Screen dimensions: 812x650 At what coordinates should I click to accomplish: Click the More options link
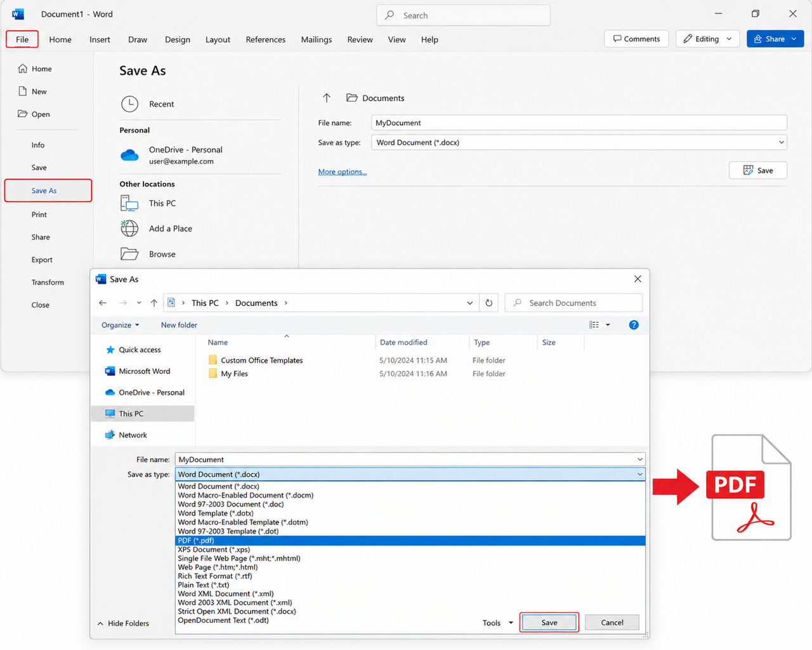pyautogui.click(x=343, y=171)
